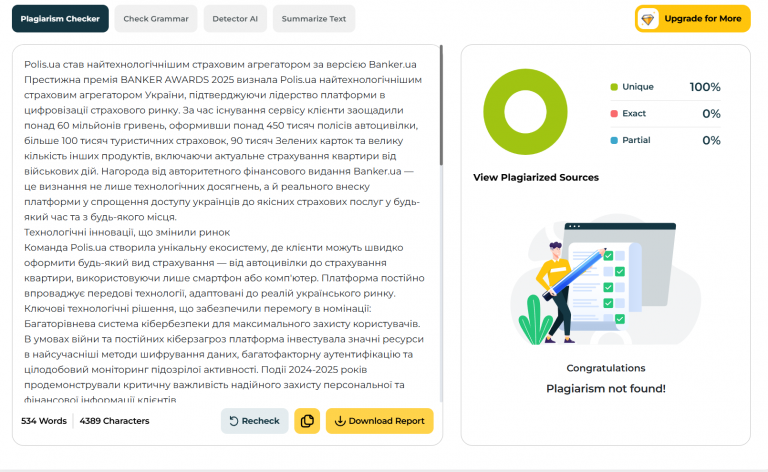This screenshot has height=472, width=768.
Task: Click the Exact 0% value
Action: click(711, 114)
